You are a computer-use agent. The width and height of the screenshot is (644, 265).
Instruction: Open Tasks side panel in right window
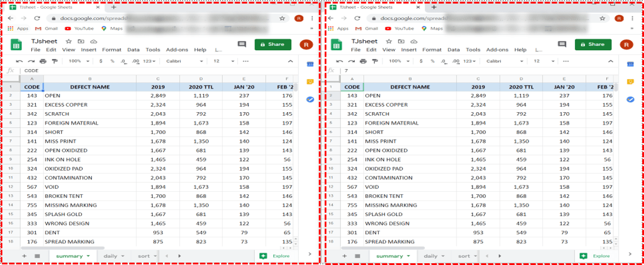pyautogui.click(x=630, y=99)
